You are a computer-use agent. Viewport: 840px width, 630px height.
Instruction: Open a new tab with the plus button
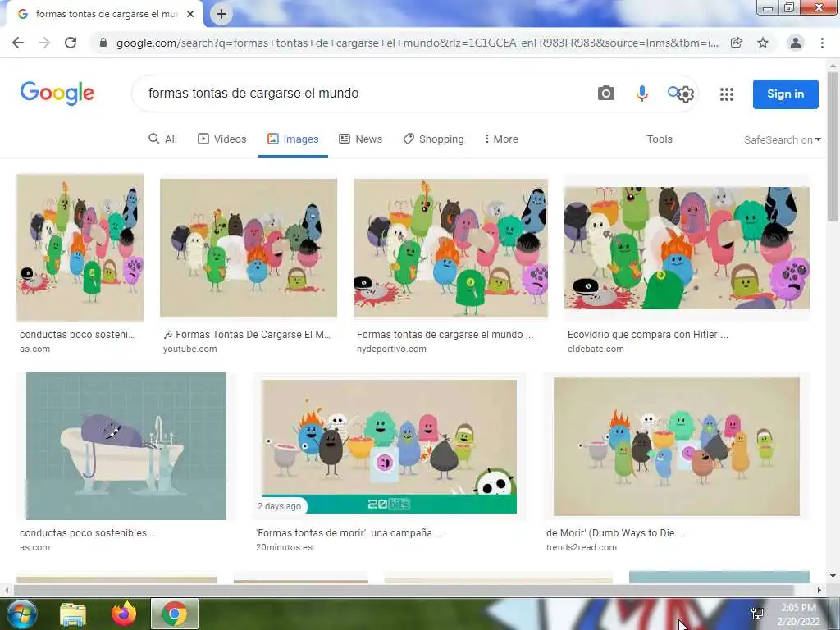pyautogui.click(x=221, y=14)
